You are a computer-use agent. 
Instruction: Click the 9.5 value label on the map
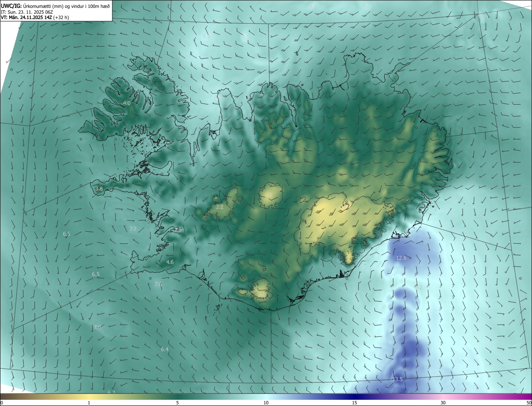pos(246,37)
